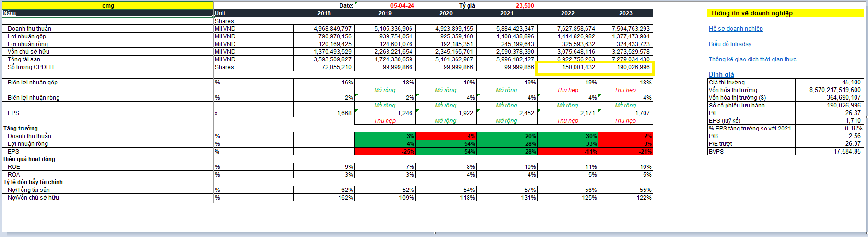Viewport: 868px width, 237px height.
Task: Click the Tỷ lệ đòn bẩy tài chính heading
Action: pyautogui.click(x=33, y=182)
